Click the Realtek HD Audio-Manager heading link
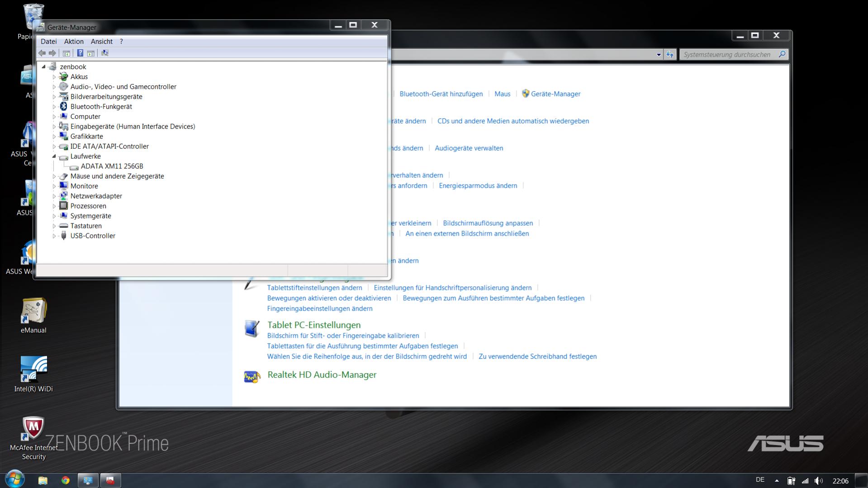This screenshot has height=488, width=868. coord(322,375)
